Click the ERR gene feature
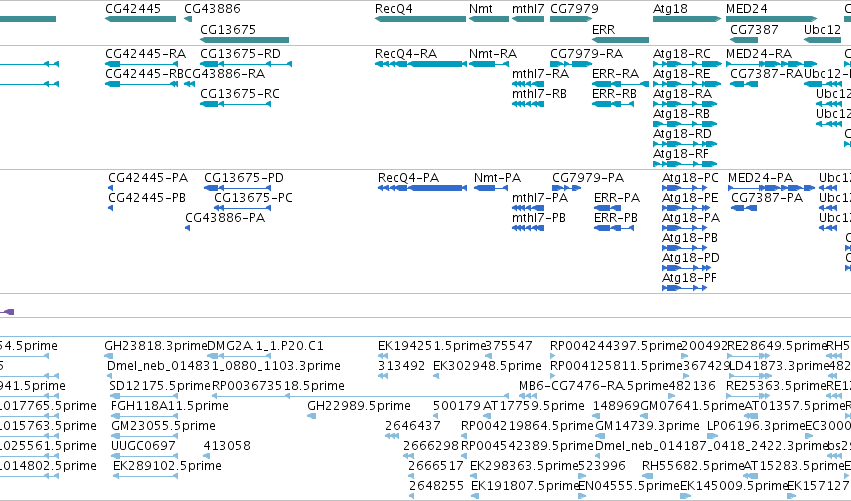 [620, 40]
